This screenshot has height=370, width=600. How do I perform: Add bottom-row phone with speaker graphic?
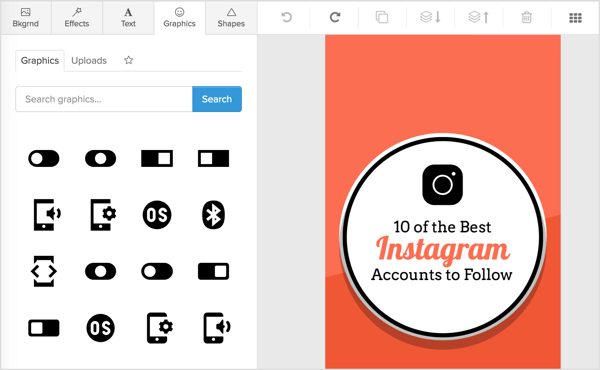(x=217, y=328)
